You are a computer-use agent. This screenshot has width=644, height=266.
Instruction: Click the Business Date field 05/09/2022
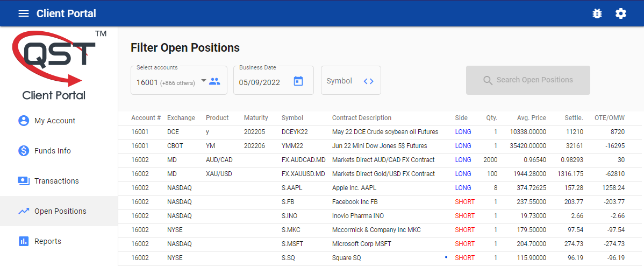[273, 80]
